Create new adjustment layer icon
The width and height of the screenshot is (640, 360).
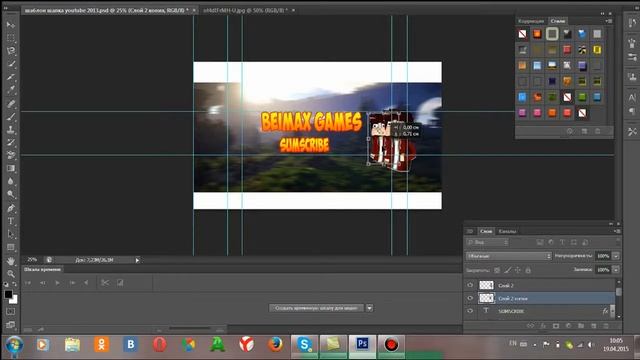(x=568, y=326)
